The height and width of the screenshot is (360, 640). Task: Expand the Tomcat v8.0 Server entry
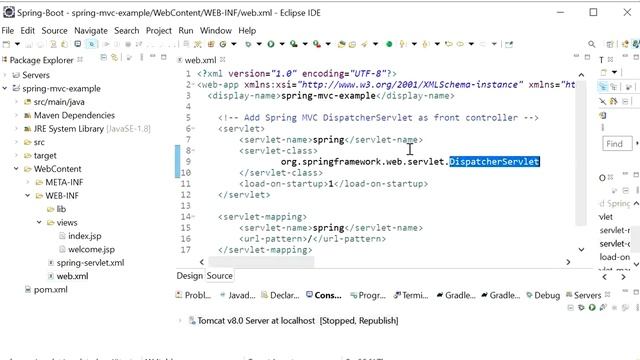(x=180, y=321)
